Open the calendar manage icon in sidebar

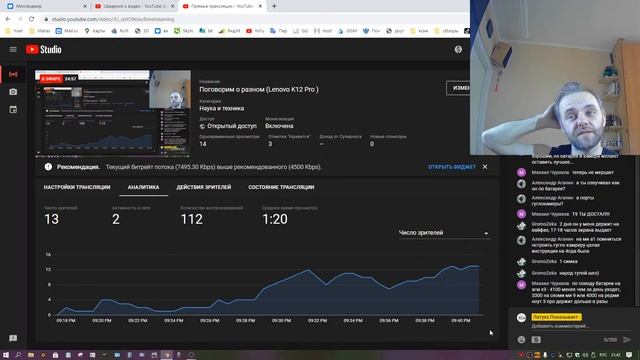tap(13, 109)
